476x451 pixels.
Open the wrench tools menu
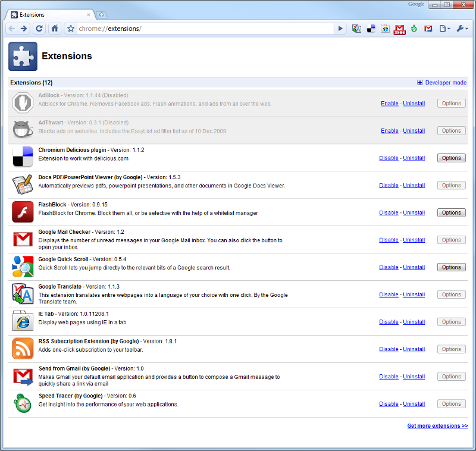pos(462,29)
